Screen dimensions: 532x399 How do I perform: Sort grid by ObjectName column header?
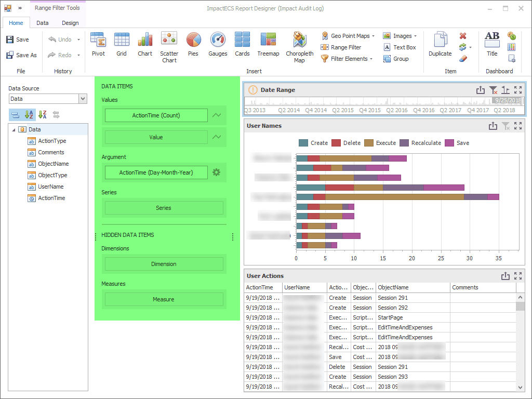point(413,287)
